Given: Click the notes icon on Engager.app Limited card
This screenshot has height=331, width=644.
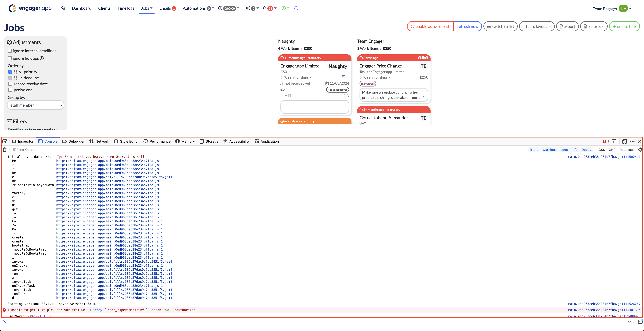Looking at the screenshot, I should point(344,77).
